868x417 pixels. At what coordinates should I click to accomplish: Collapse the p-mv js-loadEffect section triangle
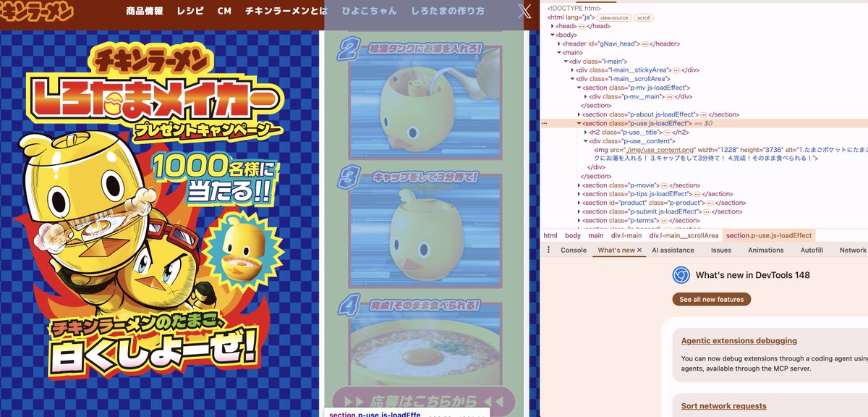click(579, 88)
